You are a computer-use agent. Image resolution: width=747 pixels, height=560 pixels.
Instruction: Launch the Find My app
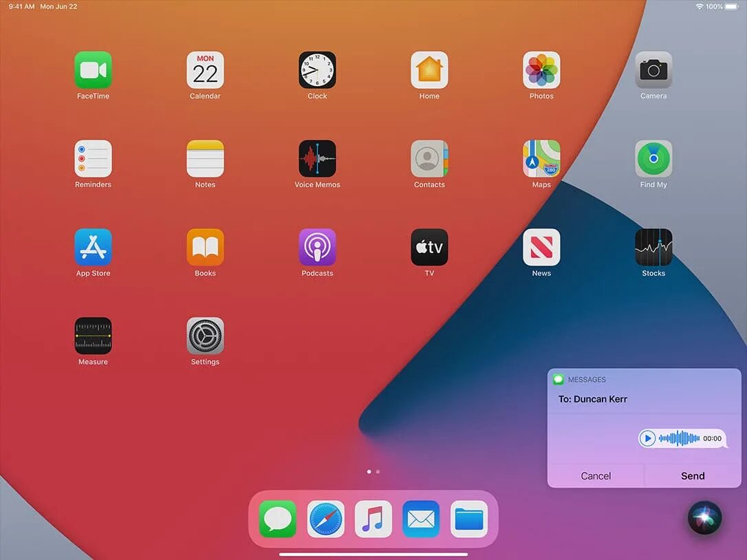coord(653,159)
